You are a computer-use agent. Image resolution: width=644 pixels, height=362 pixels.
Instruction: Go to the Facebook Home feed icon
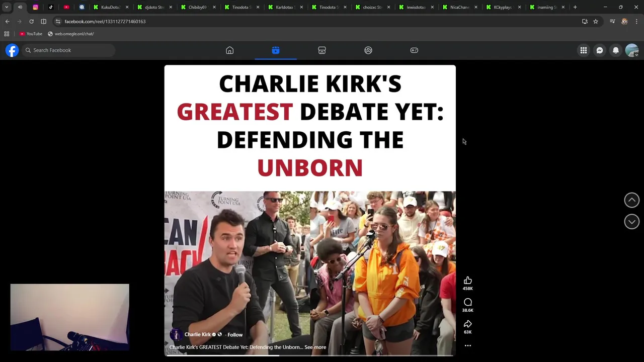click(x=229, y=50)
